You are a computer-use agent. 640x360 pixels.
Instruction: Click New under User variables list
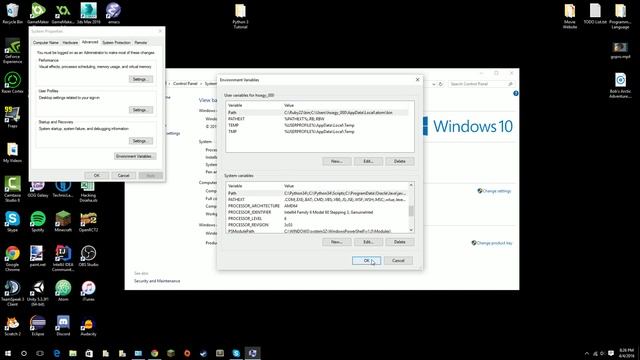coord(336,161)
